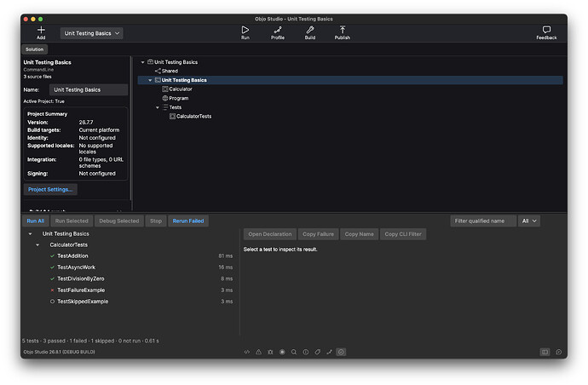This screenshot has height=385, width=588.
Task: Click the 81 ms duration for TestAddition
Action: 225,256
